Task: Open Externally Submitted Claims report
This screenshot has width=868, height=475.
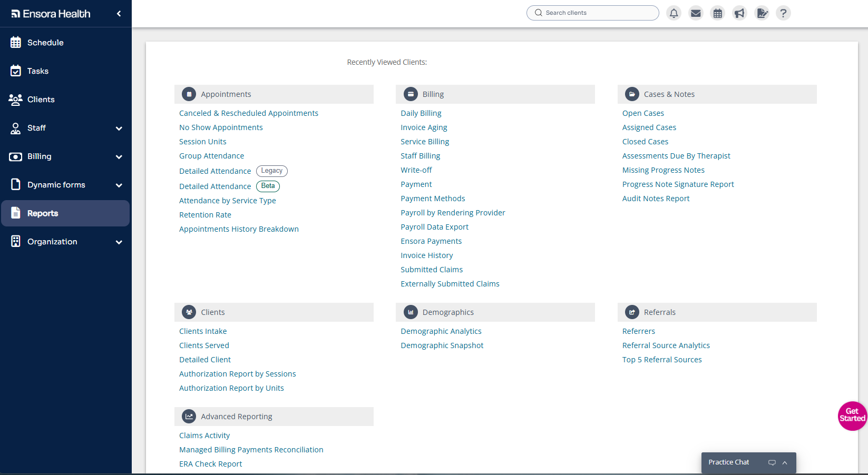Action: (450, 284)
